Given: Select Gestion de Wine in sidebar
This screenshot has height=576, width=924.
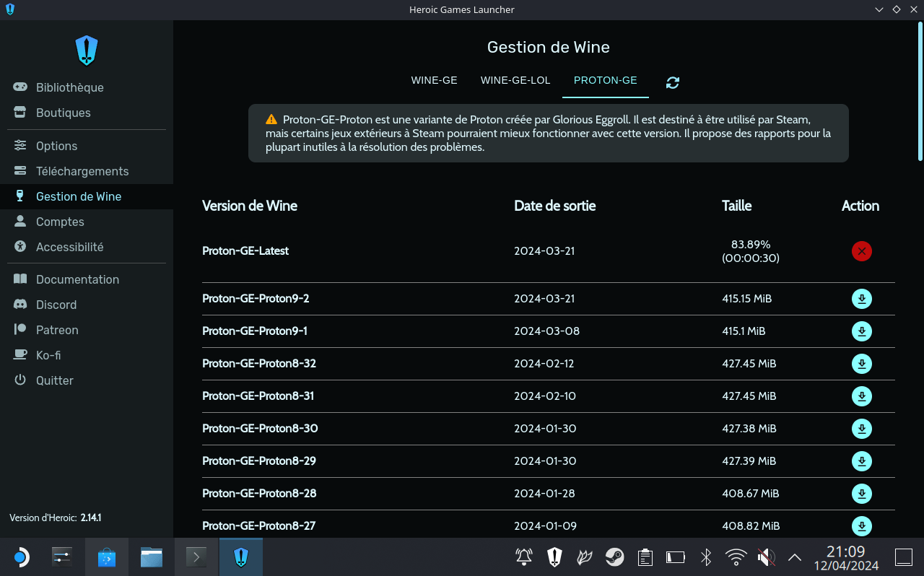Looking at the screenshot, I should tap(87, 196).
